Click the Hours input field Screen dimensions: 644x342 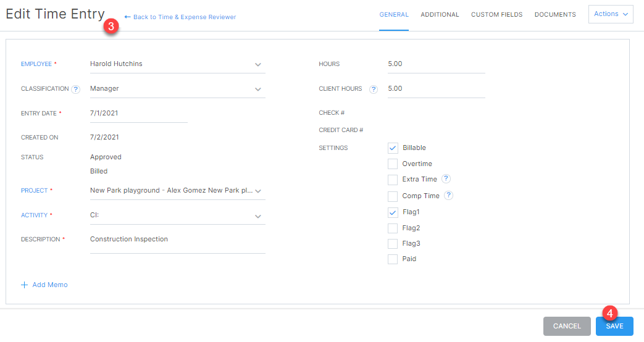tap(436, 64)
